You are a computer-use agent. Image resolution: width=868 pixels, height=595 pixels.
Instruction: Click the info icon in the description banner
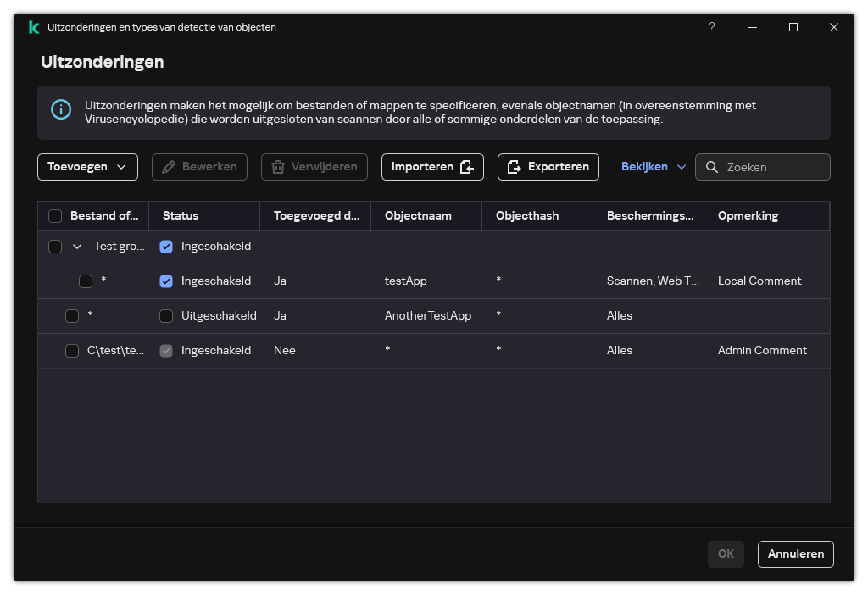pos(61,110)
